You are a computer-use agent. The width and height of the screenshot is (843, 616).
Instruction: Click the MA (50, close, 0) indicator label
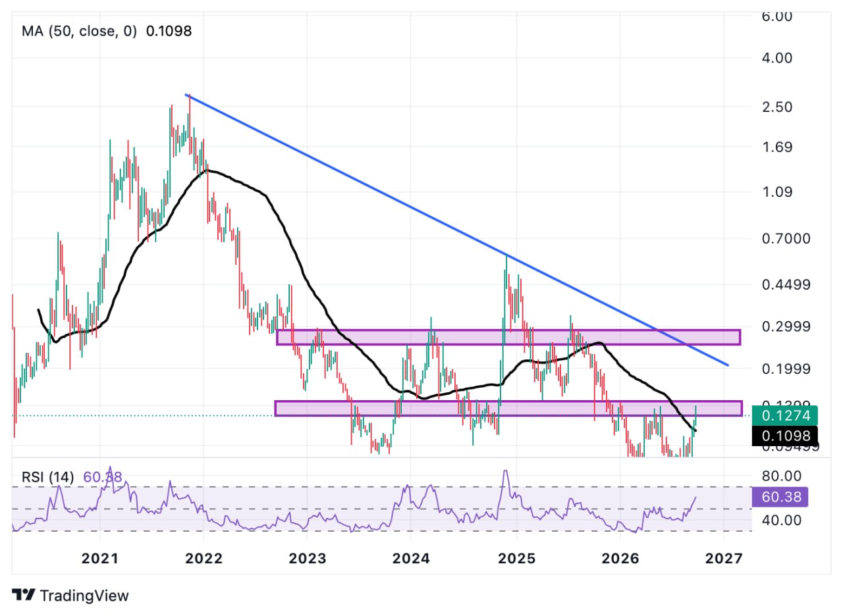point(80,31)
